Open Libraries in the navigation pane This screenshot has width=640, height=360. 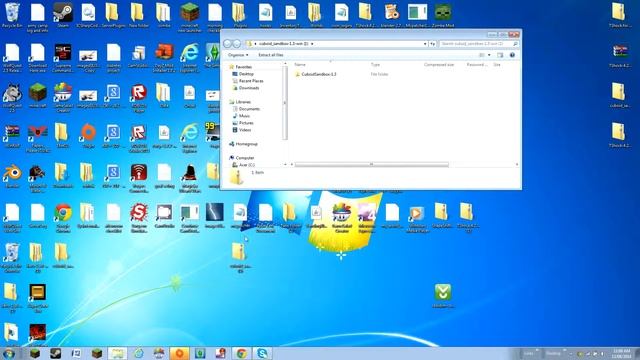(243, 102)
